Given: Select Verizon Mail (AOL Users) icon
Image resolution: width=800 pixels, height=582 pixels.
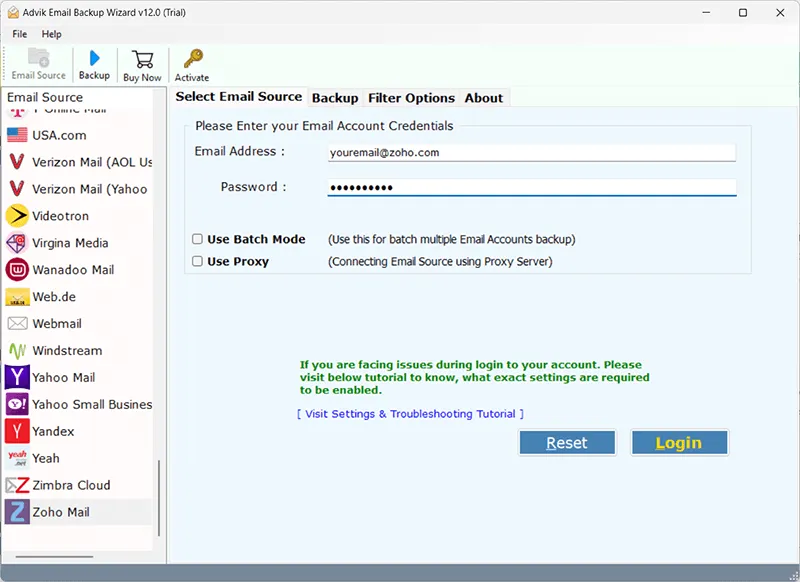Looking at the screenshot, I should [x=17, y=162].
